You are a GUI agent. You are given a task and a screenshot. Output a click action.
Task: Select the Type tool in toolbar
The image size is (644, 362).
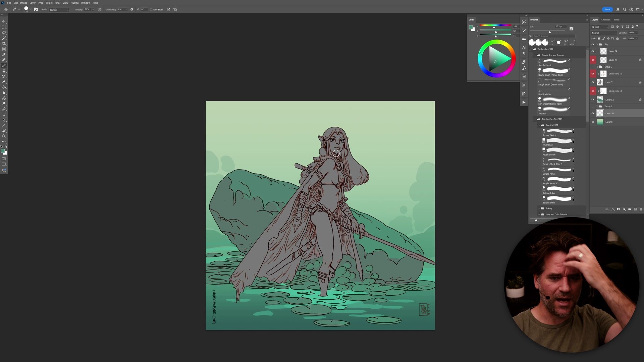click(4, 115)
